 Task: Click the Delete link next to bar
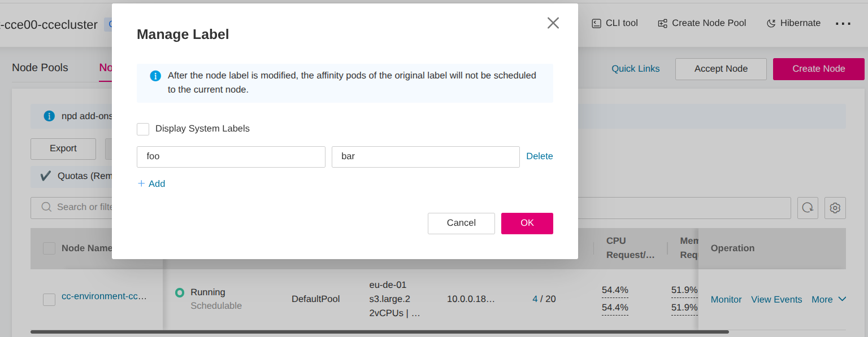[x=539, y=156]
